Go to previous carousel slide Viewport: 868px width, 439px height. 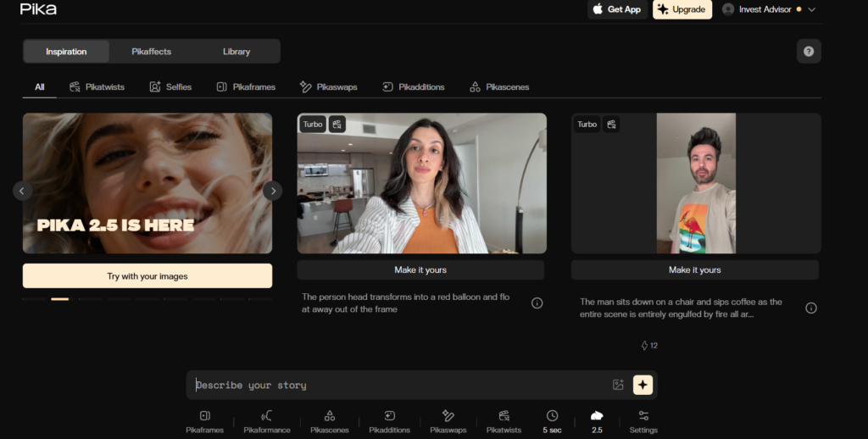click(x=22, y=191)
